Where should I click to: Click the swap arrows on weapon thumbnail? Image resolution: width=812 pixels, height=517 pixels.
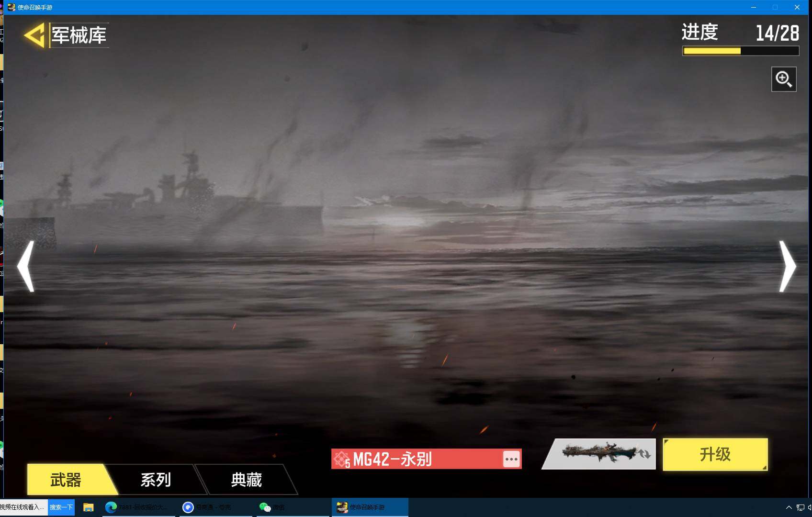pyautogui.click(x=644, y=453)
